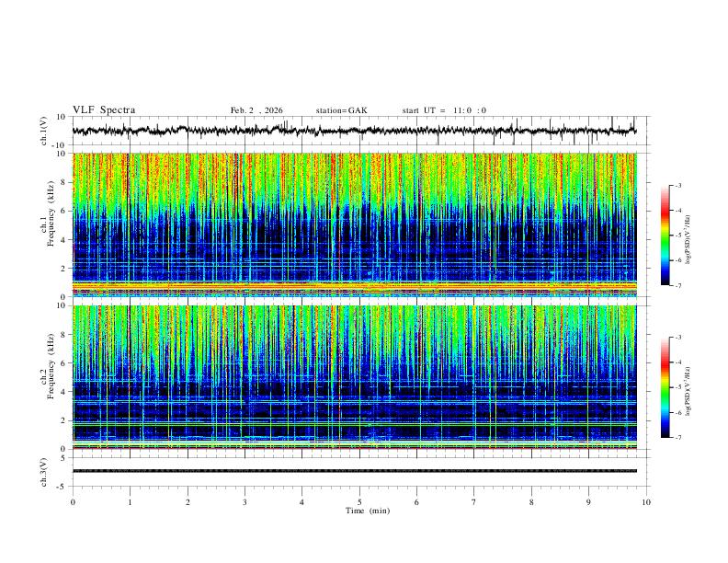
Task: Click the "0" tick on the time axis
Action: [73, 502]
